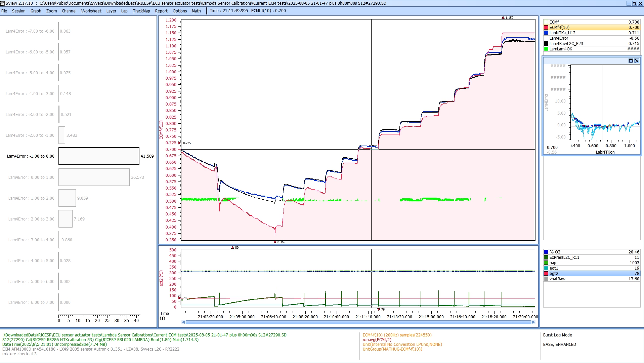Click the timeline scroll right arrow

(x=533, y=322)
